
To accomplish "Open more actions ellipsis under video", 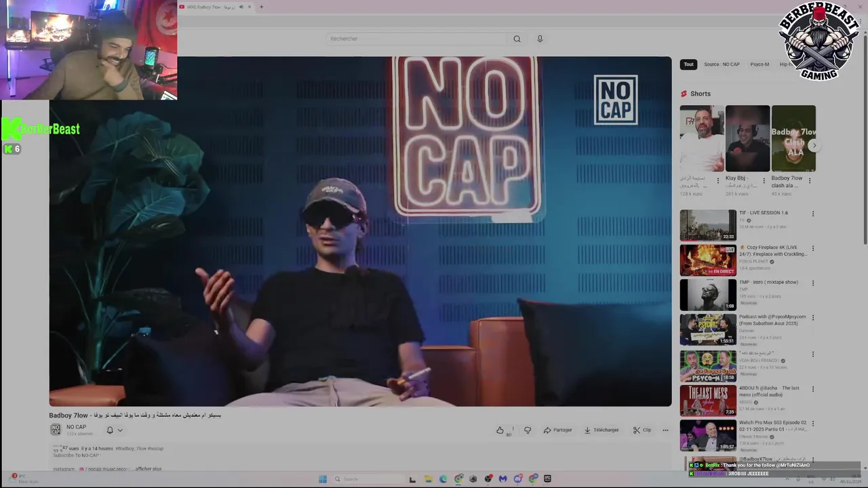I will [x=665, y=430].
